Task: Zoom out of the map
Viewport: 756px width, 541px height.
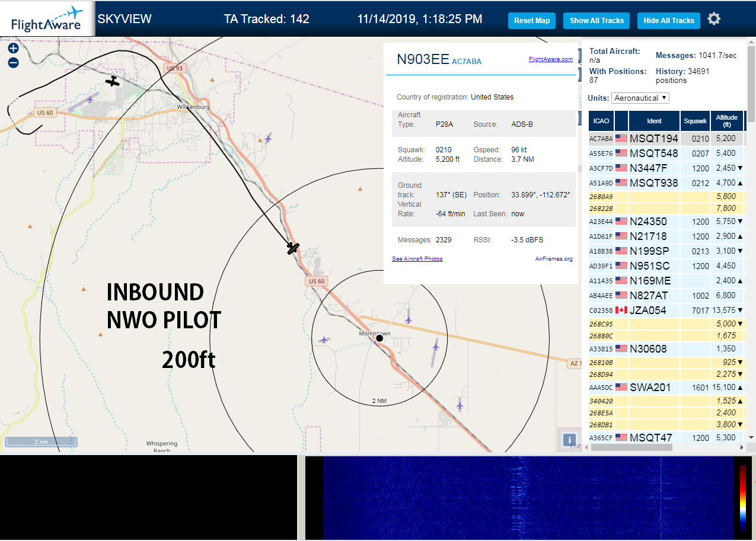Action: point(14,62)
